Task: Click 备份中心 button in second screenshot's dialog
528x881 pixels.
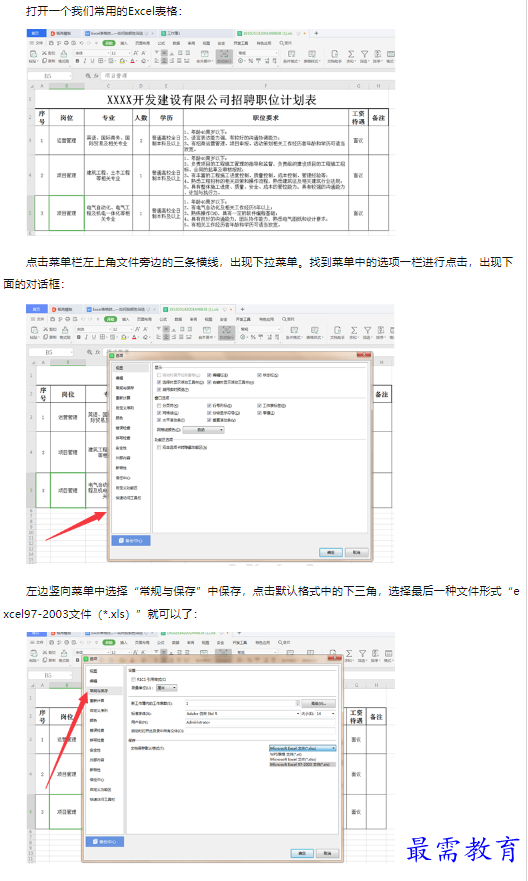Action: [x=130, y=541]
